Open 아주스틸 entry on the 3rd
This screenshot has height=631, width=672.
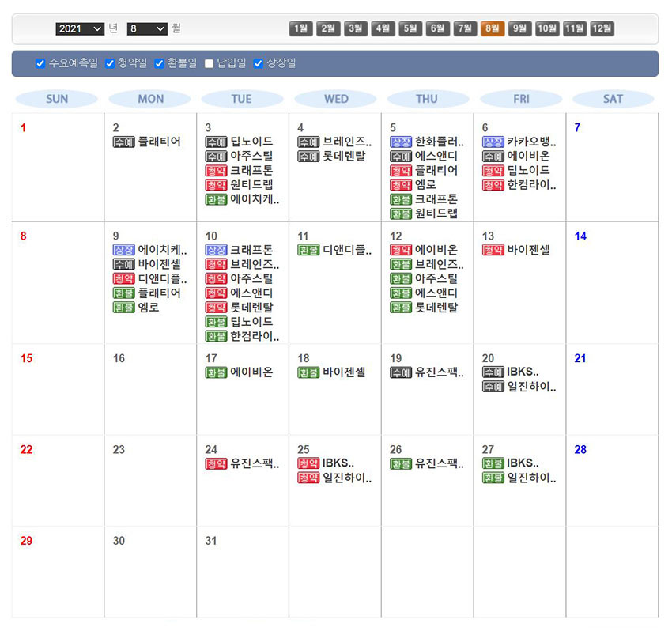(251, 156)
